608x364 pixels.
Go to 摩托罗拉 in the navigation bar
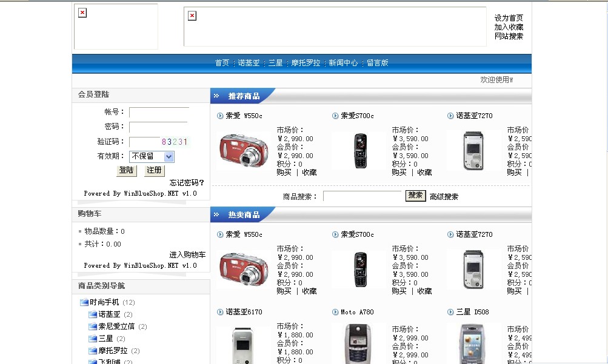tap(306, 63)
